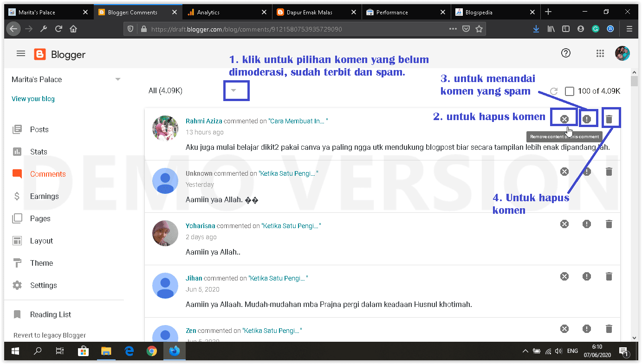
Task: Mark Rahmi Aziza's comment as spam
Action: 587,119
